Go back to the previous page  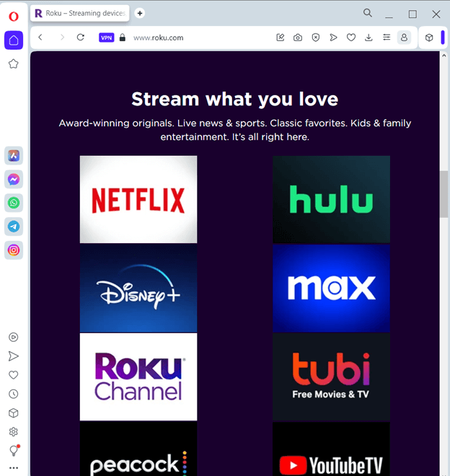point(40,38)
